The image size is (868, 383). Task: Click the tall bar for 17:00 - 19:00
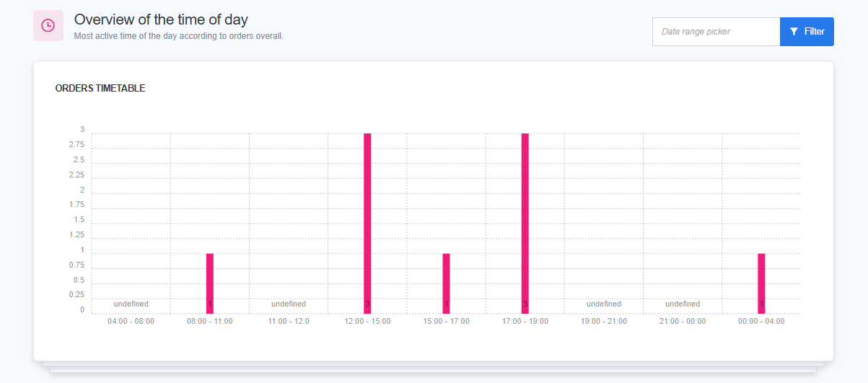click(x=525, y=223)
